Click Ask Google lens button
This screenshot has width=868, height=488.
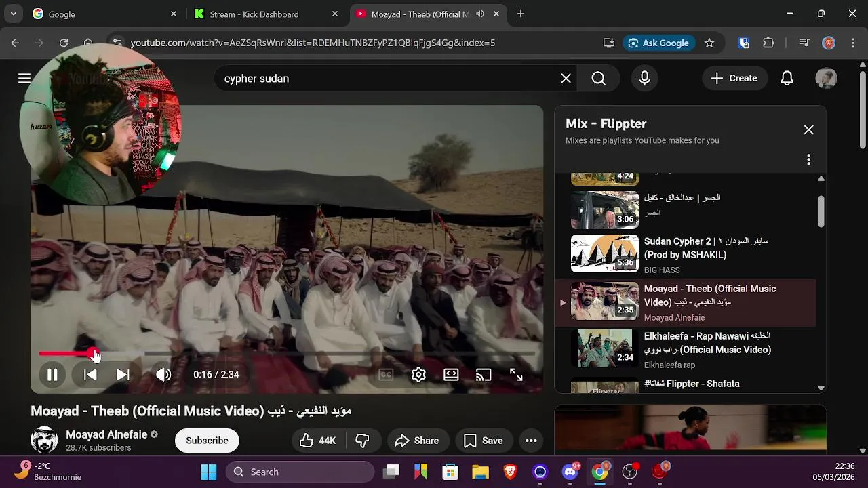tap(658, 43)
